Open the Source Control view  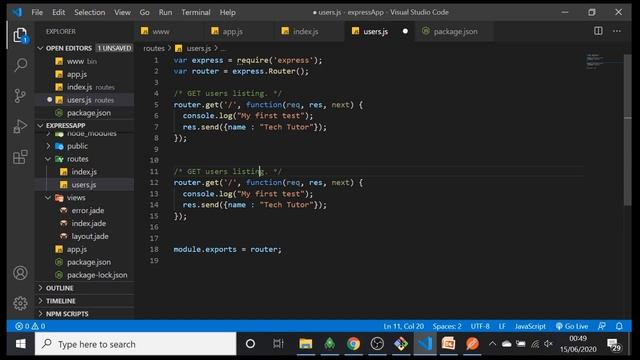(x=20, y=96)
